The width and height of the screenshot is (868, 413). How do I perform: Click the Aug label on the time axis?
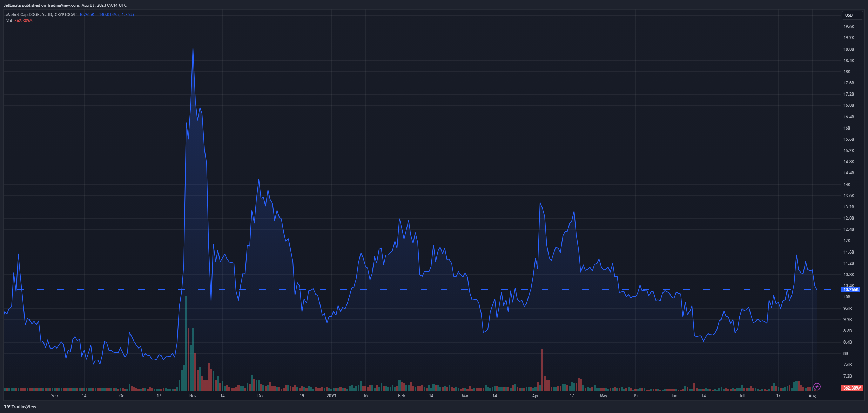click(812, 396)
